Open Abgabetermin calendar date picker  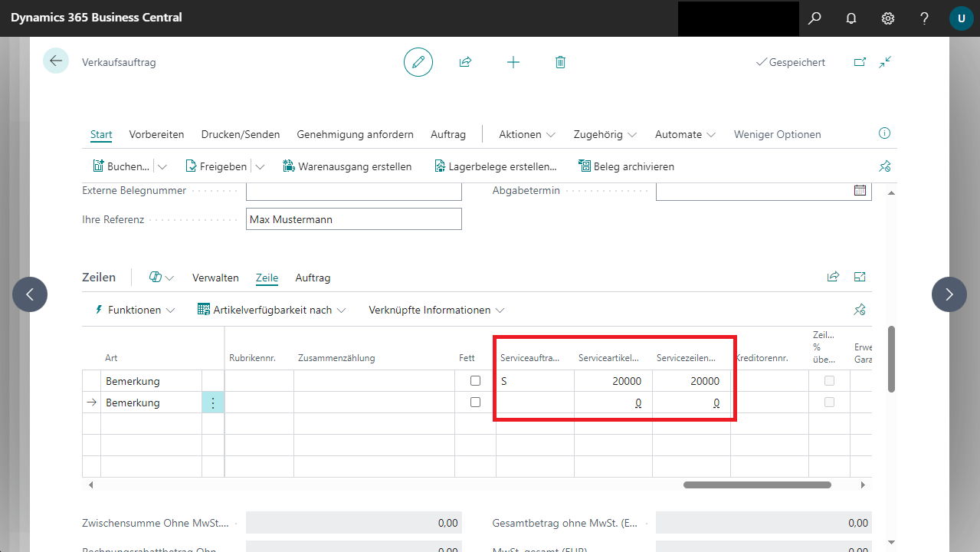pos(860,190)
